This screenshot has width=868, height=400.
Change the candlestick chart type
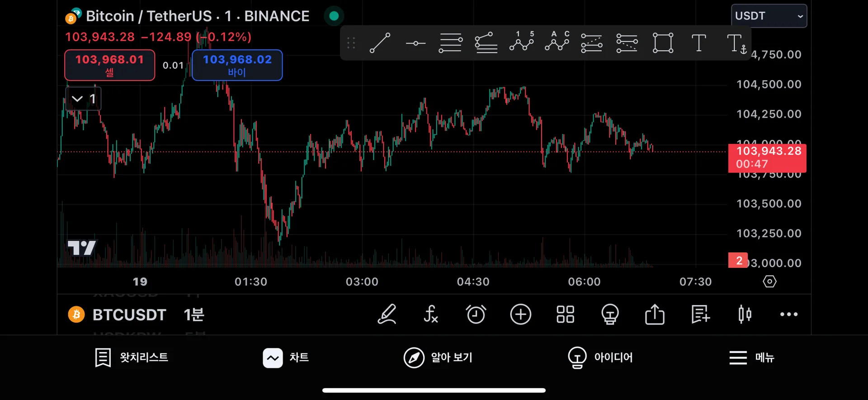tap(745, 314)
